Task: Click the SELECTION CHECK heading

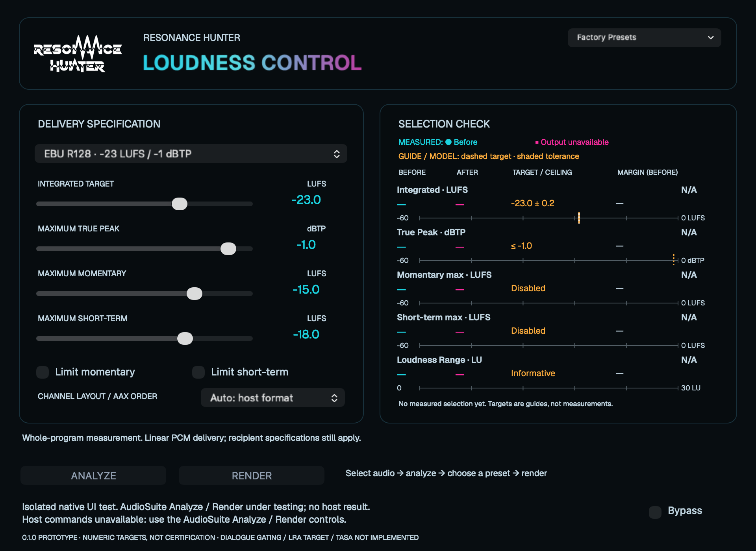Action: (x=444, y=124)
